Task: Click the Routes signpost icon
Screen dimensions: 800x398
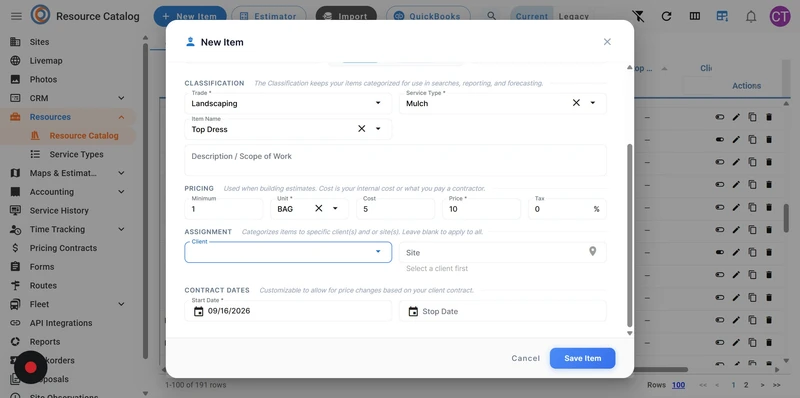Action: [x=15, y=286]
